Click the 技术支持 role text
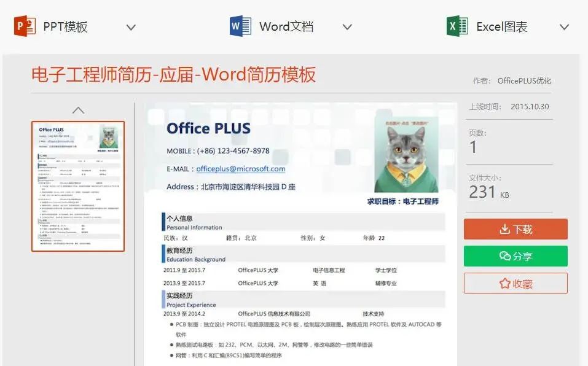The height and width of the screenshot is (366, 588). 373,314
